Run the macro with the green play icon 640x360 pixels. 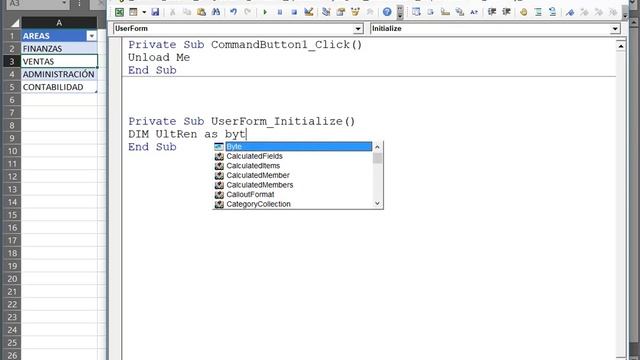click(x=265, y=12)
